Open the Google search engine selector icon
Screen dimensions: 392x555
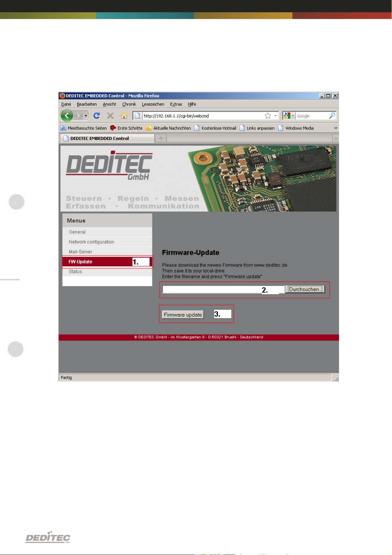click(289, 116)
